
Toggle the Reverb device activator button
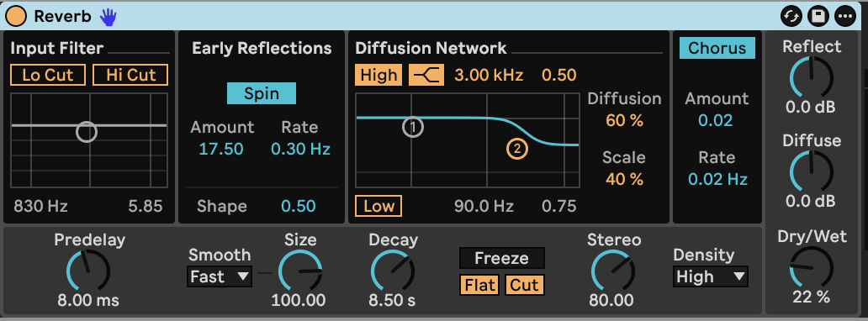(x=15, y=16)
